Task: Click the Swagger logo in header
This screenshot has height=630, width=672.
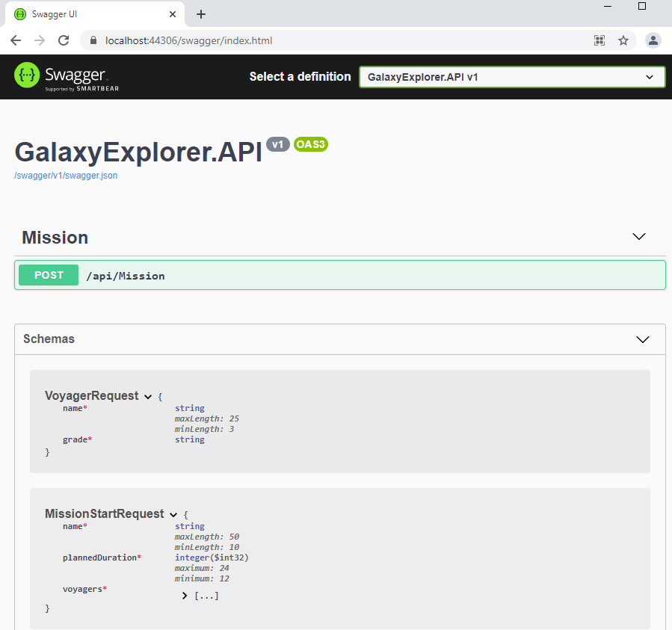Action: coord(67,76)
